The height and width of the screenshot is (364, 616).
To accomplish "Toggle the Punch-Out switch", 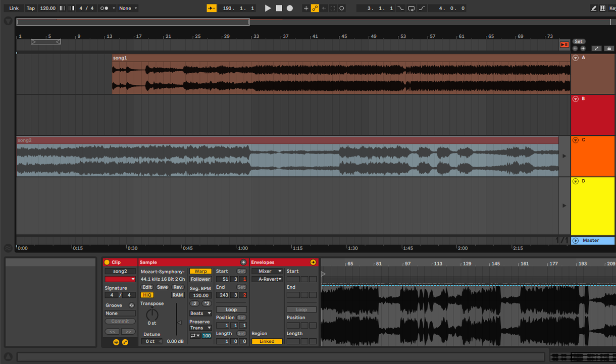I will pyautogui.click(x=422, y=8).
